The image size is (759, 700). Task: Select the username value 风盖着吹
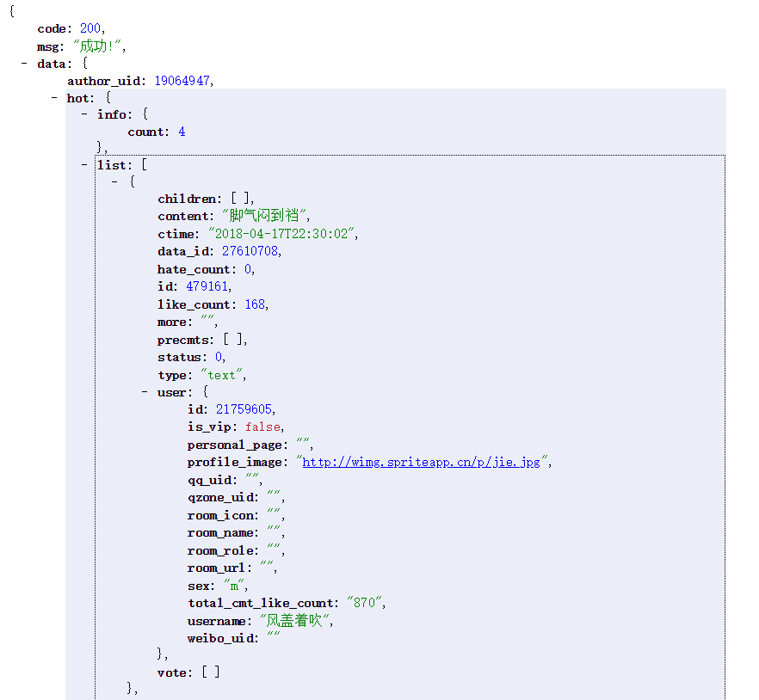(x=295, y=621)
